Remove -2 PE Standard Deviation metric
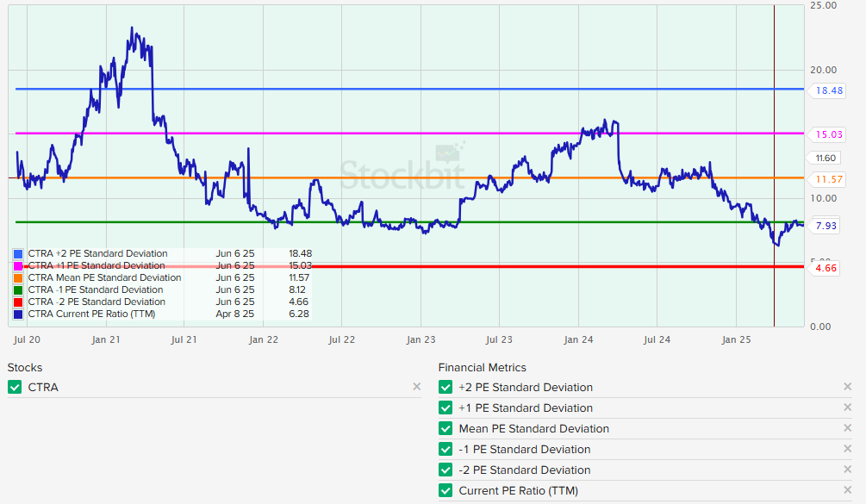 tap(847, 470)
